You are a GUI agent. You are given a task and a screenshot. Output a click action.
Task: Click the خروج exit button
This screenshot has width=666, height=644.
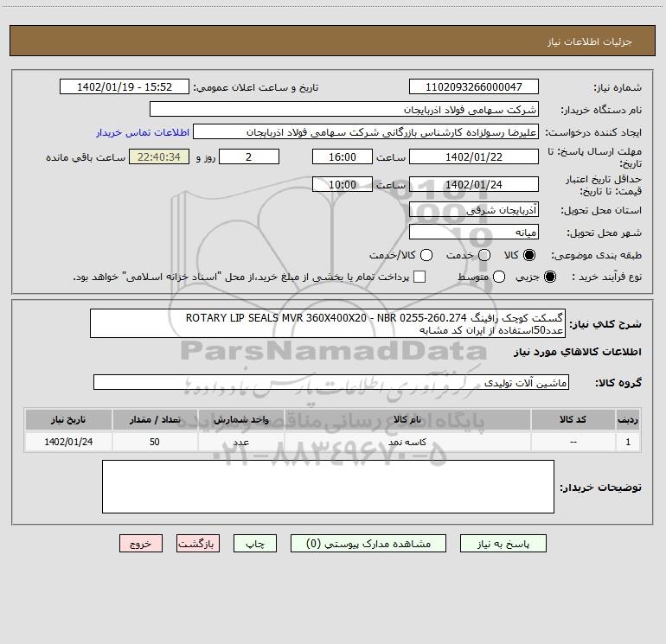(141, 544)
